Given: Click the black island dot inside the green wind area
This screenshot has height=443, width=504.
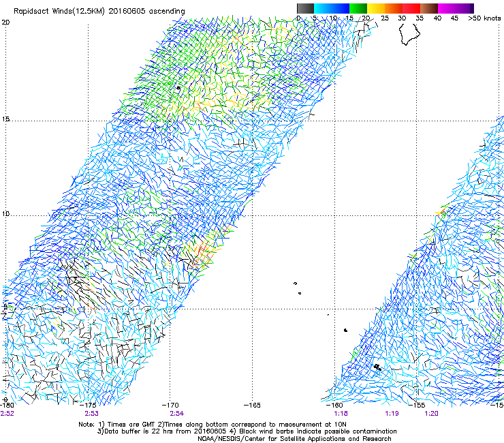Looking at the screenshot, I should [x=178, y=87].
